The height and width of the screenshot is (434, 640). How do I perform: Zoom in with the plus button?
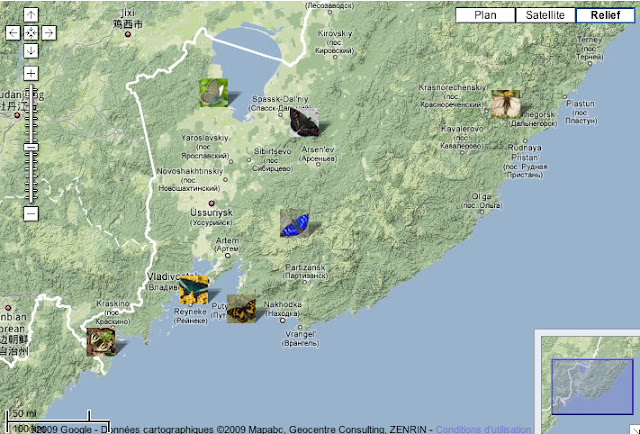[31, 73]
